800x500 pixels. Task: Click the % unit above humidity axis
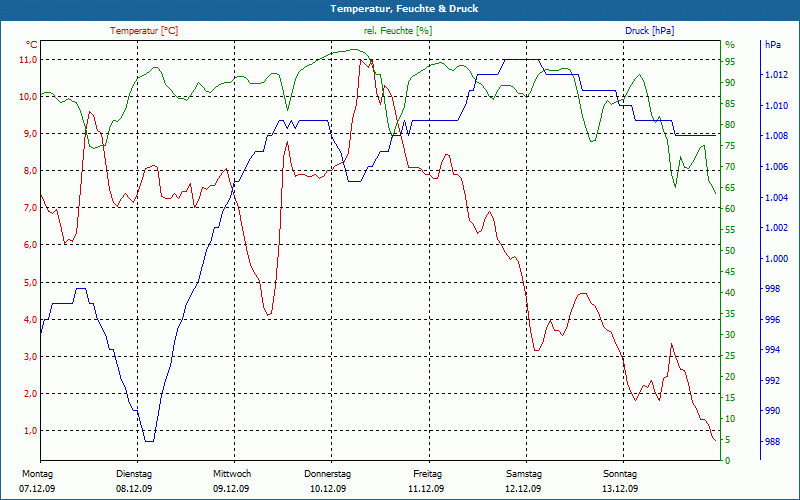tap(730, 45)
